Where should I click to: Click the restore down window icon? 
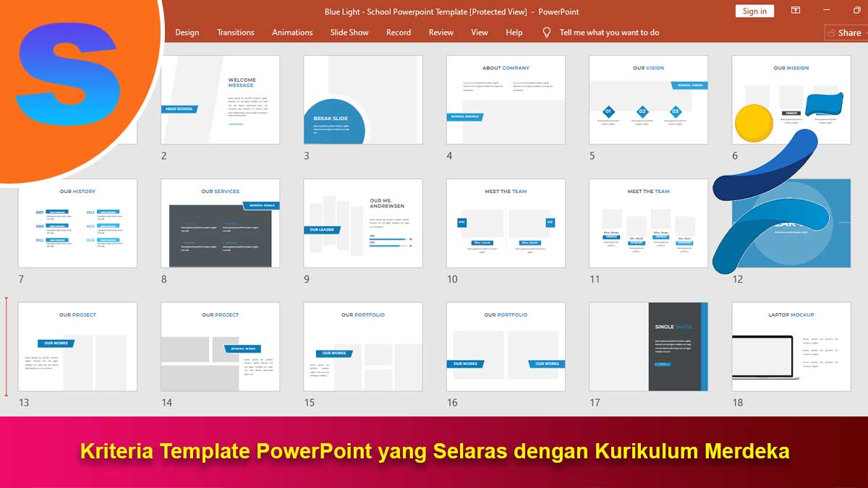pyautogui.click(x=858, y=11)
